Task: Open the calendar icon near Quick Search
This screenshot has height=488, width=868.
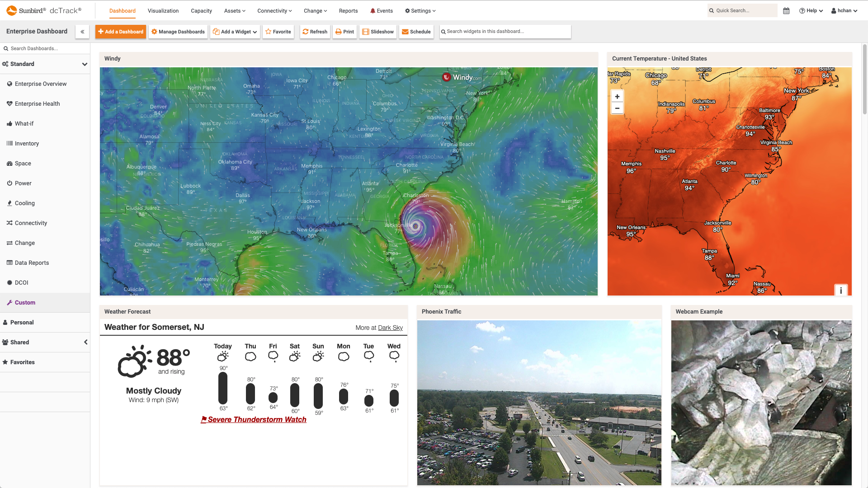Action: (x=786, y=10)
